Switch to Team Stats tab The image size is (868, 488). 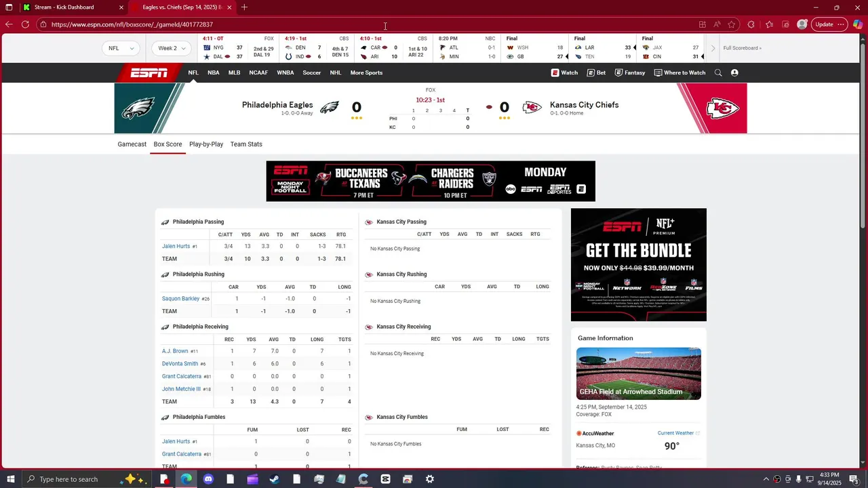246,144
